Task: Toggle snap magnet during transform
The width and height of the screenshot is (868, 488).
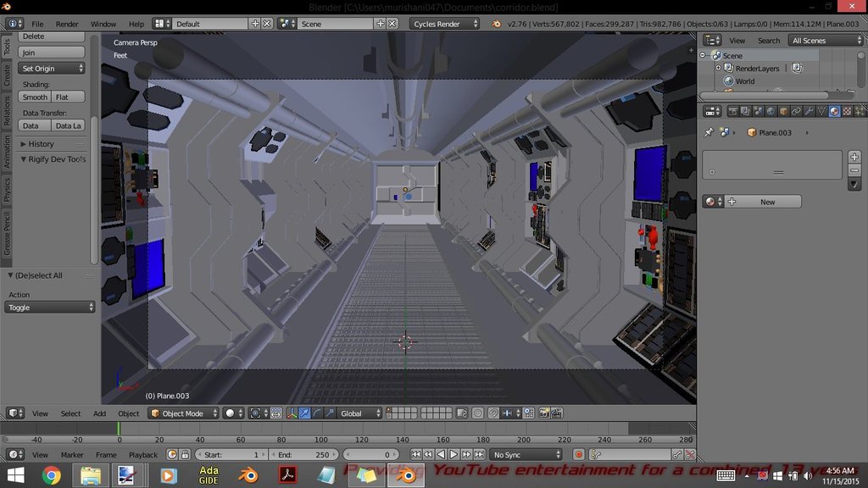Action: (493, 413)
